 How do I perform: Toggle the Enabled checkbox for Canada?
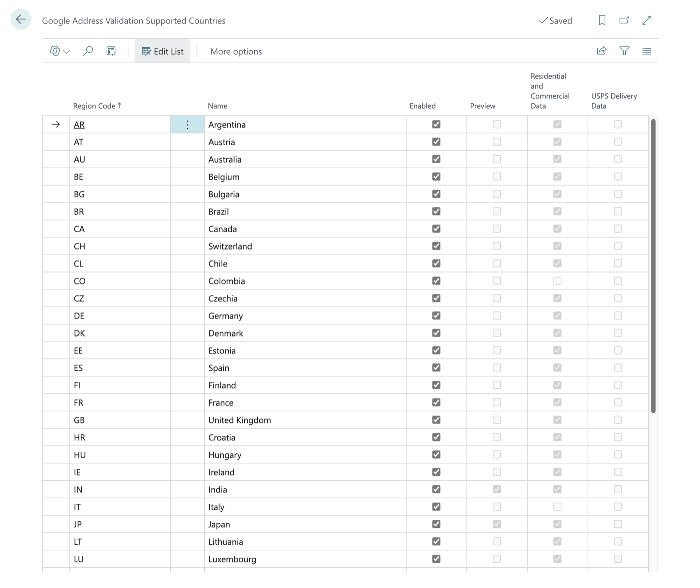pyautogui.click(x=436, y=229)
